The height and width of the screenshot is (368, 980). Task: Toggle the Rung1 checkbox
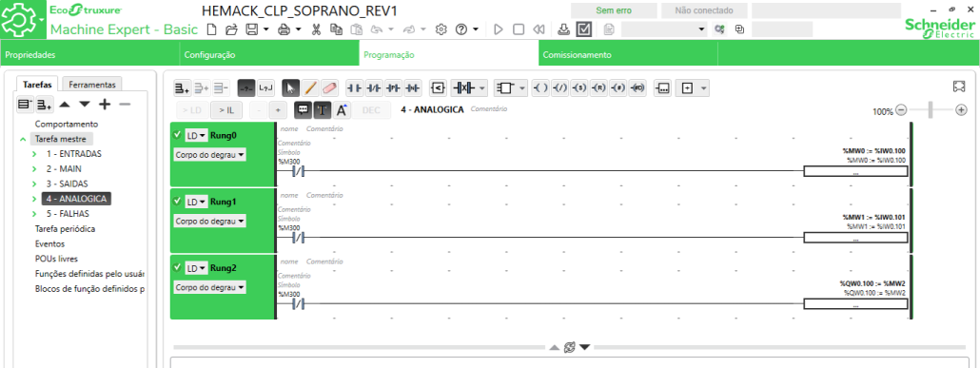[x=178, y=202]
